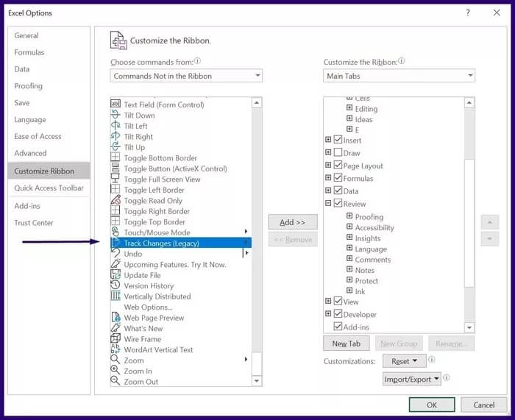515x420 pixels.
Task: Select the Tilt Left command icon
Action: (116, 126)
